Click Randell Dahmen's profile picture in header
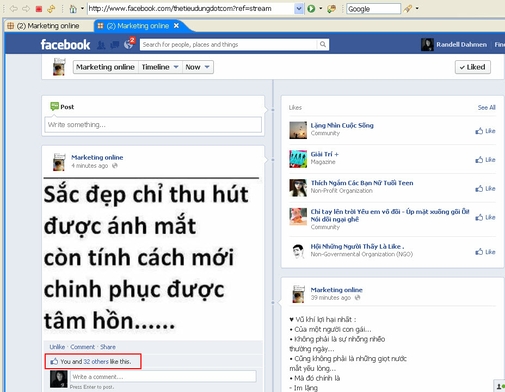This screenshot has height=392, width=505. 427,44
